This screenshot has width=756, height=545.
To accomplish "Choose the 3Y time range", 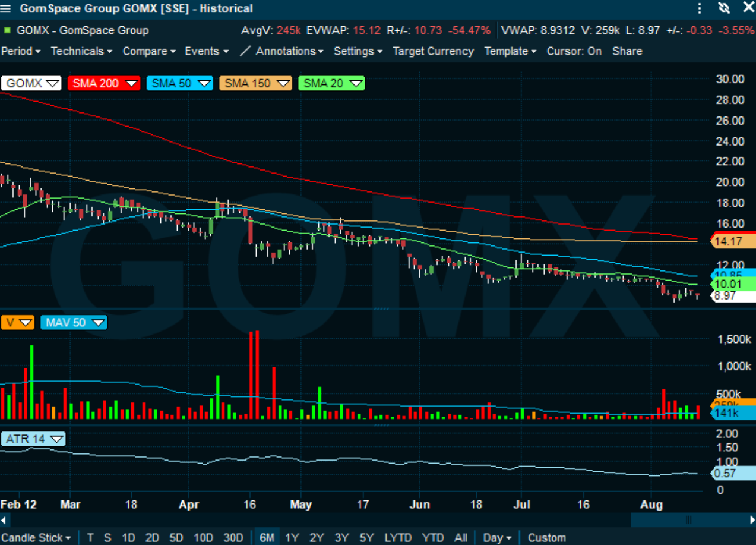I will click(342, 538).
